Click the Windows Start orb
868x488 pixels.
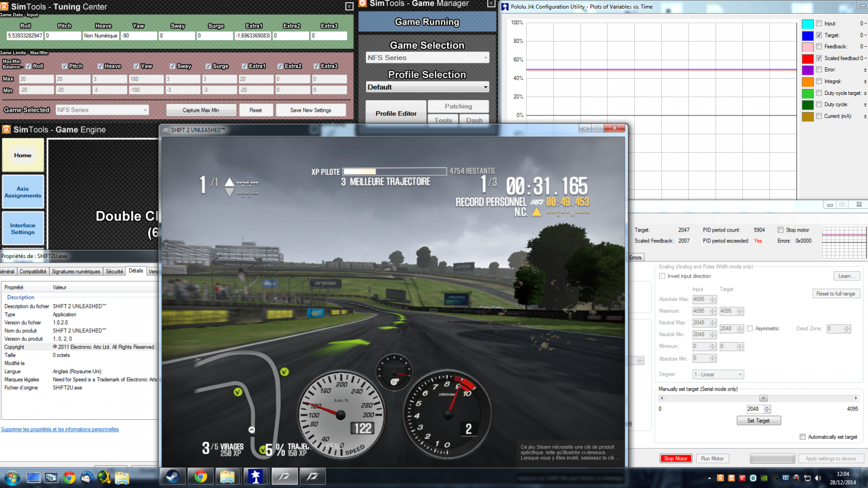[x=12, y=478]
